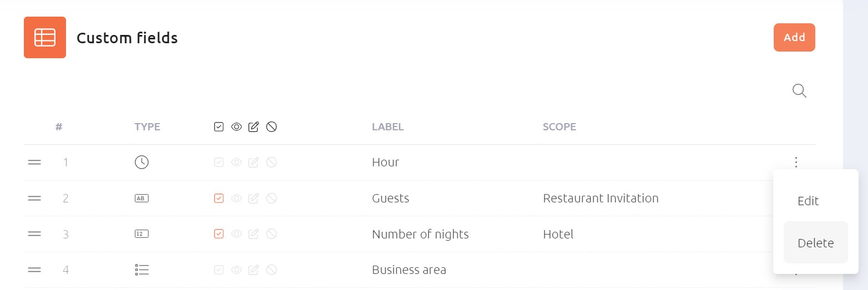Open the three-dot menu for Hour row
Screen dimensions: 868x290
pyautogui.click(x=796, y=162)
